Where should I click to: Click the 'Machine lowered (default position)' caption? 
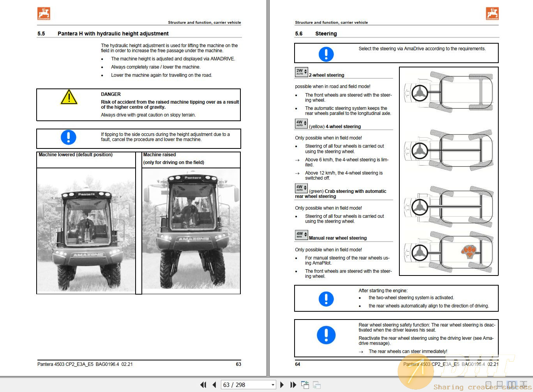[76, 155]
